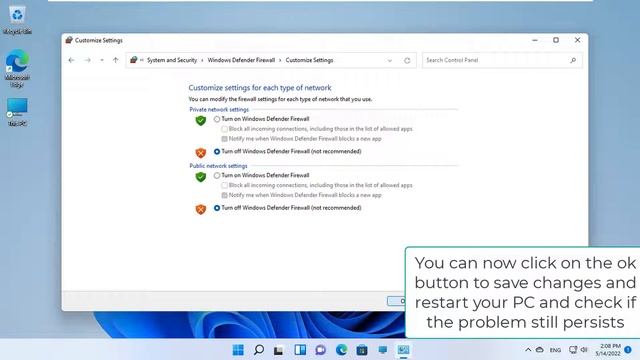Screen dimensions: 640x360
Task: Go back with the navigation arrow
Action: click(x=71, y=60)
